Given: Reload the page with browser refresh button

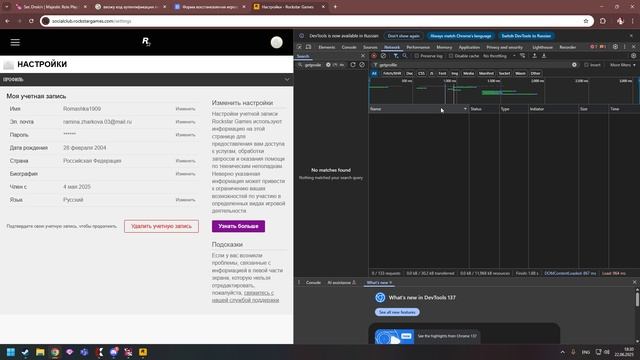Looking at the screenshot, I should click(31, 21).
